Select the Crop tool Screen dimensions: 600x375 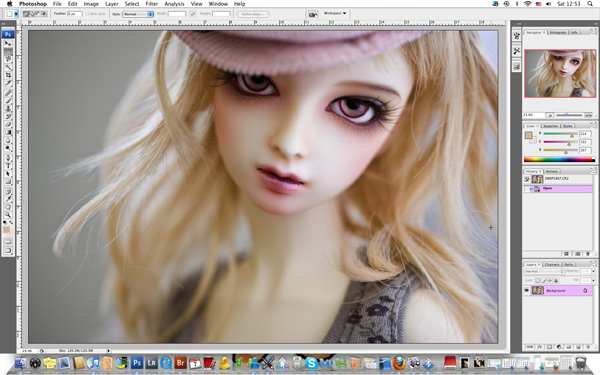click(8, 75)
